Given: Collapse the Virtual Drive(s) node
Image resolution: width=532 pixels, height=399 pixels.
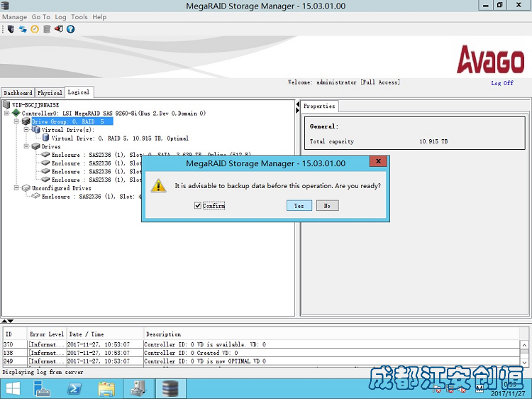Looking at the screenshot, I should [x=26, y=130].
